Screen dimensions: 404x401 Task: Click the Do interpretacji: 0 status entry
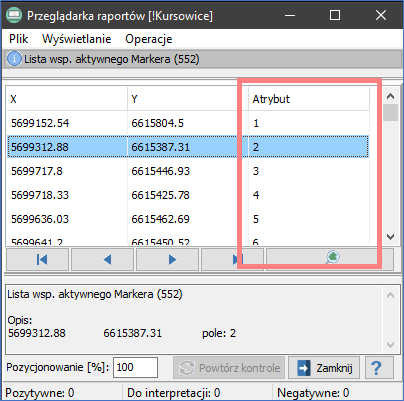[174, 393]
